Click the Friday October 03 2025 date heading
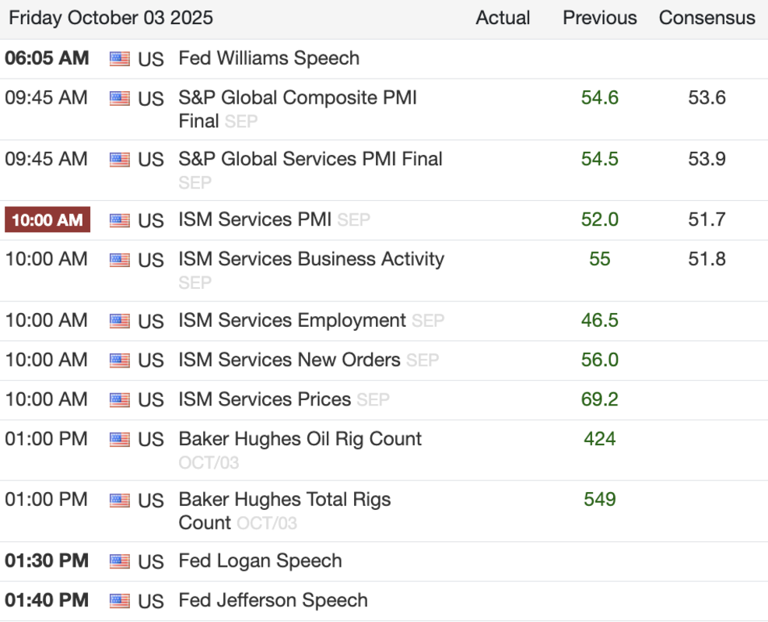 [x=111, y=18]
